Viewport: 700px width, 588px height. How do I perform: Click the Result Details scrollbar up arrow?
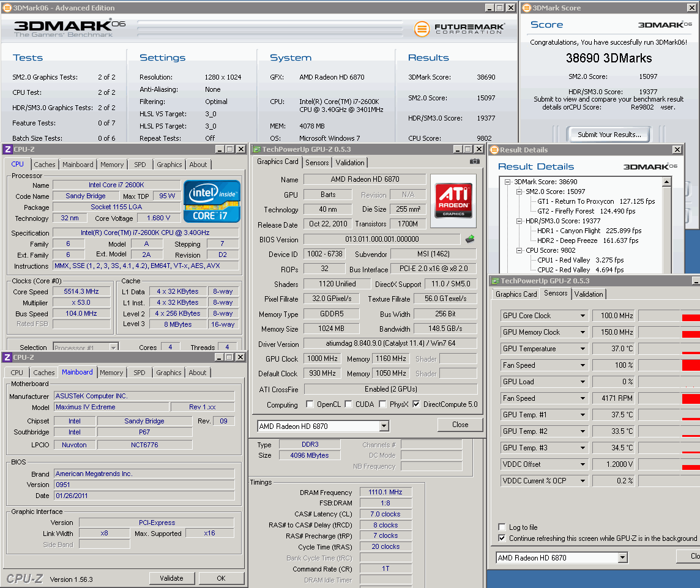click(x=666, y=182)
